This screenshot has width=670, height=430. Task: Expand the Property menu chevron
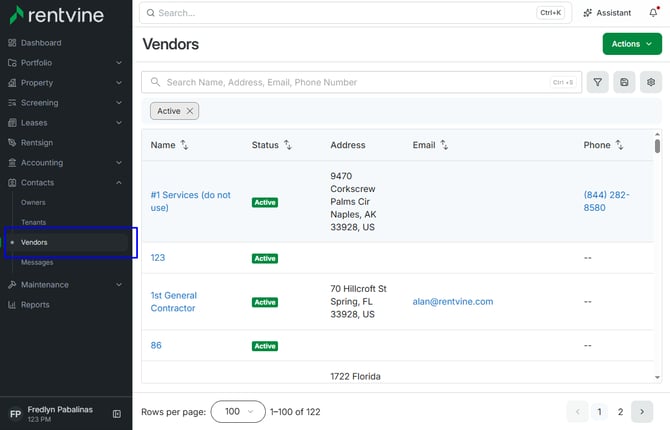119,83
